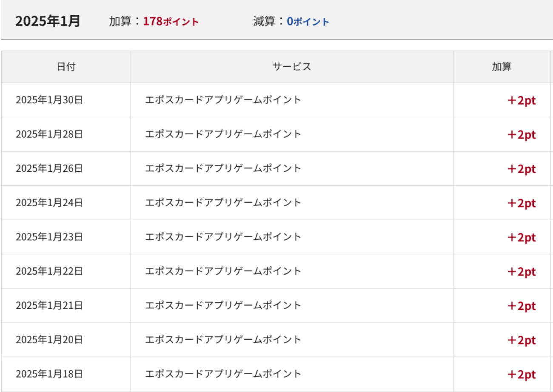Click the +2pt value for January 28

click(522, 135)
